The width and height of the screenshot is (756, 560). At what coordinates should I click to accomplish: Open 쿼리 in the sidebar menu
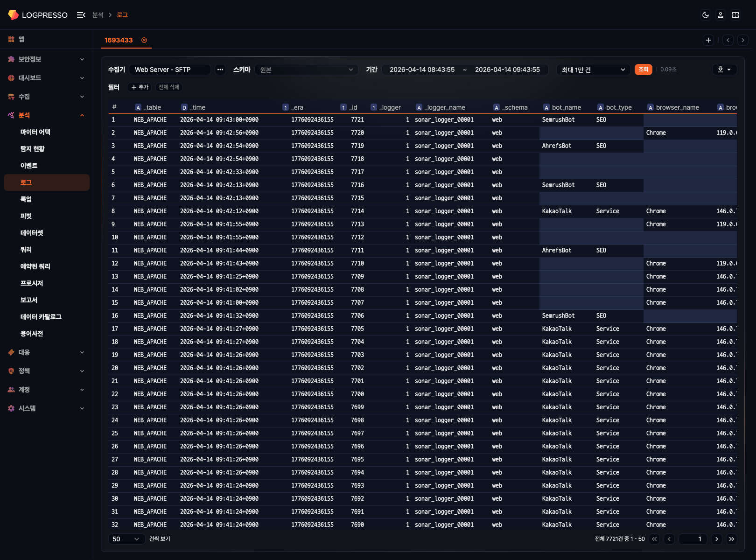(26, 250)
